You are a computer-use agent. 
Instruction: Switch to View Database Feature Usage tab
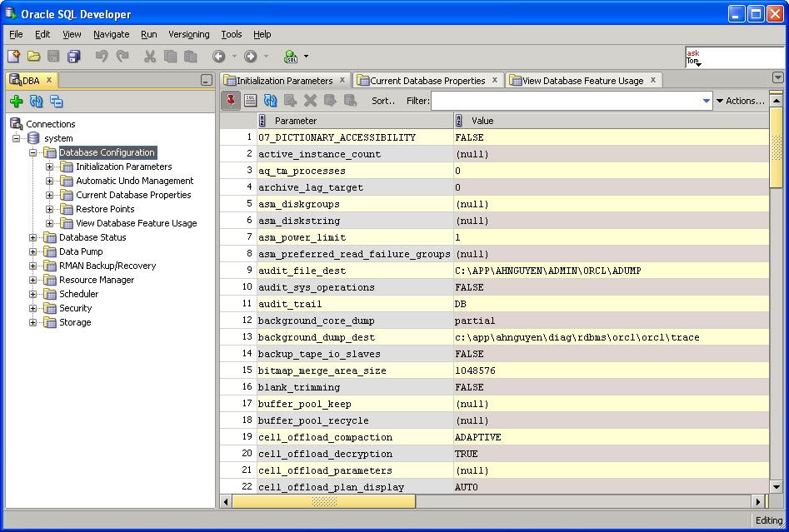click(582, 81)
